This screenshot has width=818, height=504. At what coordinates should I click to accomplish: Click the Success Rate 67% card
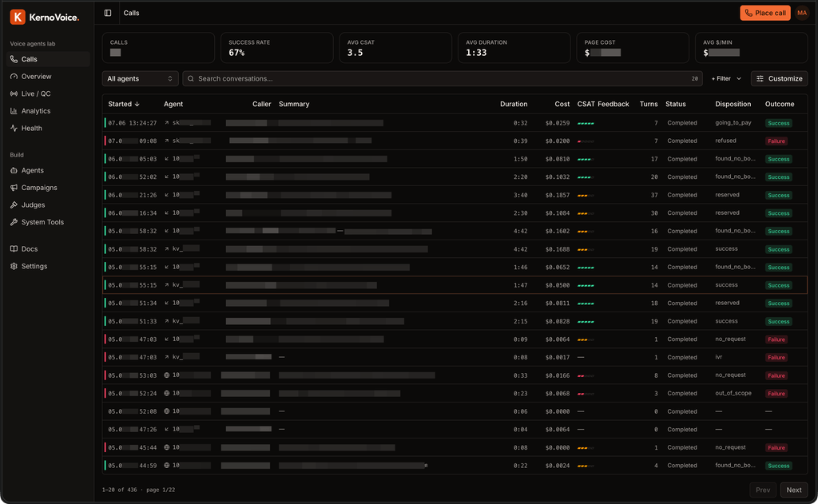point(276,48)
